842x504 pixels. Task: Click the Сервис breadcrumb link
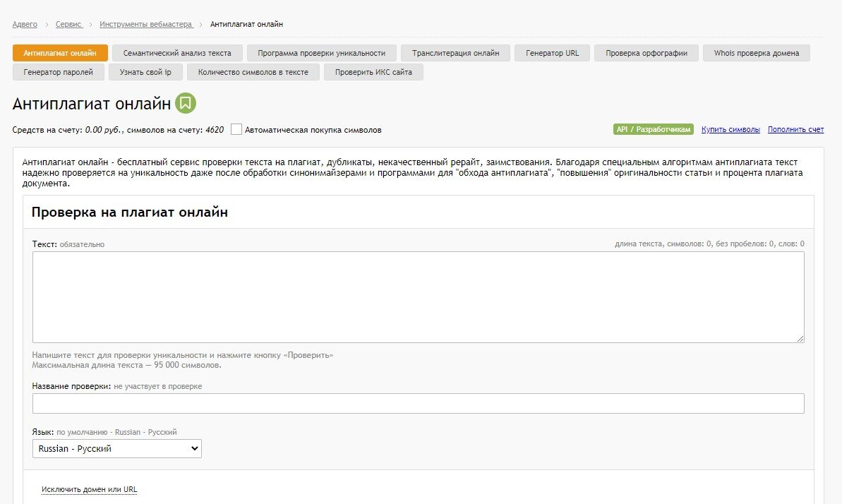68,24
